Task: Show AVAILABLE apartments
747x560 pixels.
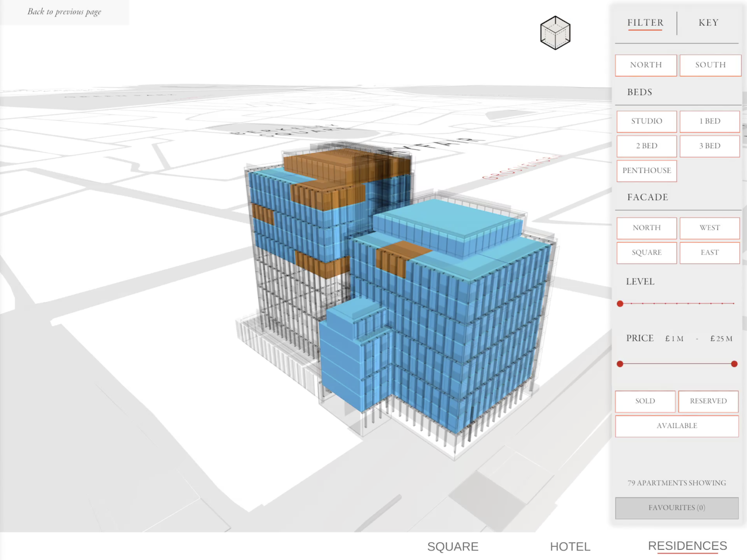Action: click(x=677, y=426)
